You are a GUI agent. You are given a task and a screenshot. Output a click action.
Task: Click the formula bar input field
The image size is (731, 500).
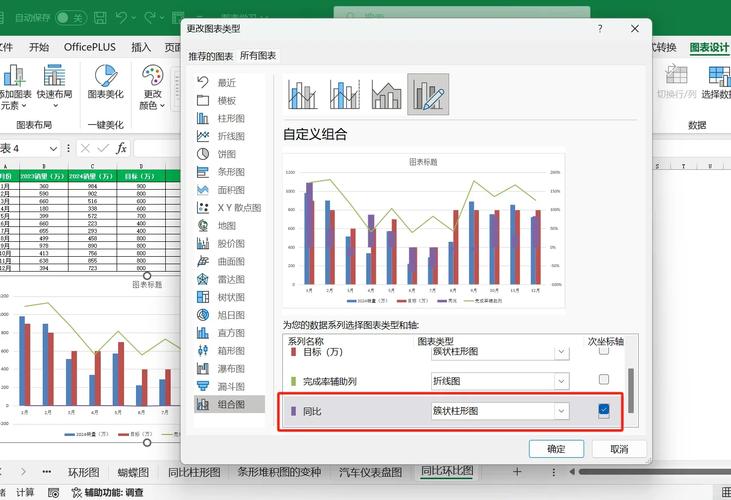point(157,149)
